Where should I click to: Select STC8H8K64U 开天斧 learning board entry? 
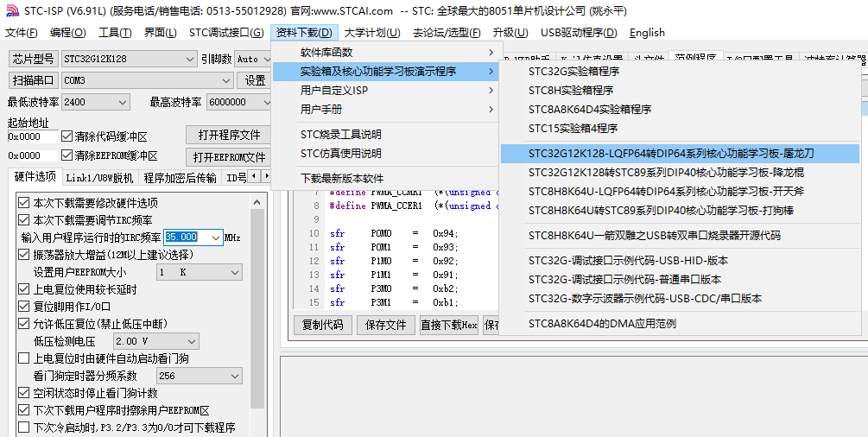tap(681, 192)
